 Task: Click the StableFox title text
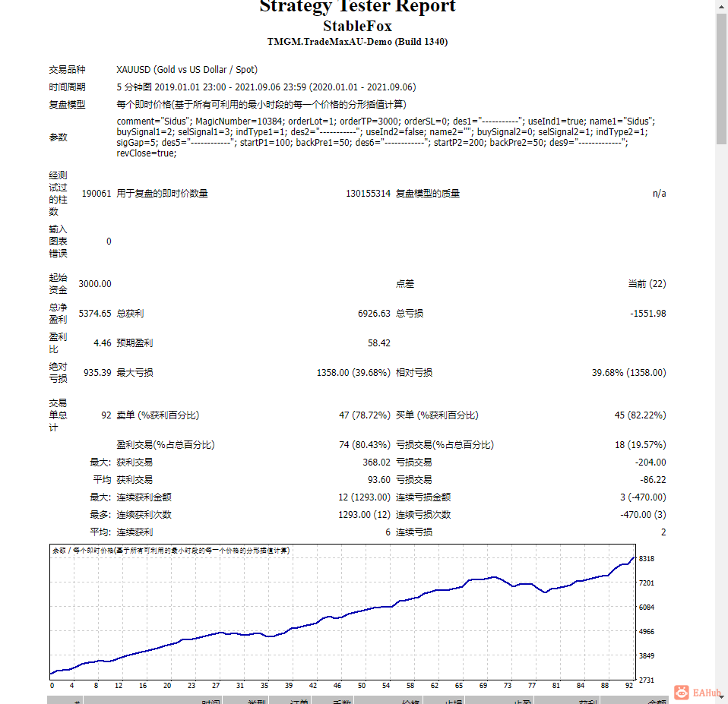pyautogui.click(x=357, y=26)
